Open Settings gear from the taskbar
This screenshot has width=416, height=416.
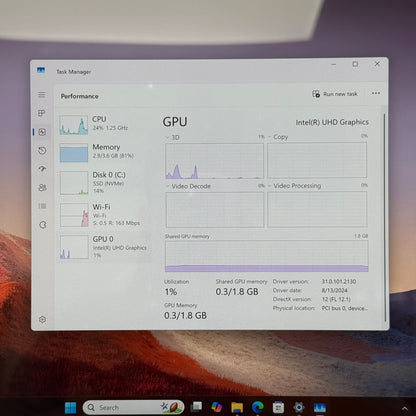click(x=299, y=407)
